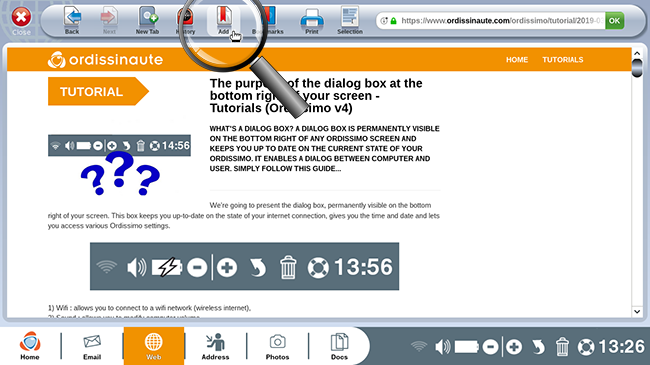650x365 pixels.
Task: Click the green OK button
Action: [614, 21]
